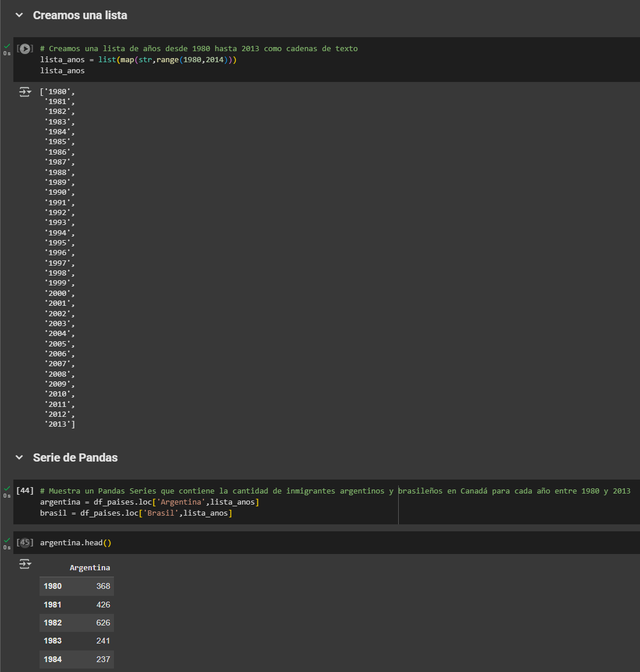This screenshot has height=672, width=640.
Task: Click '1990' in the years list output
Action: tap(58, 192)
